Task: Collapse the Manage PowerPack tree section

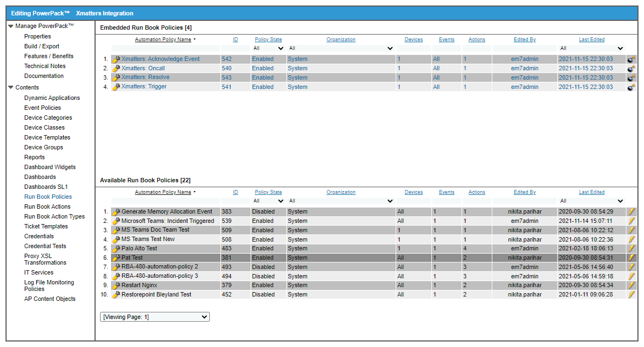Action: click(11, 26)
